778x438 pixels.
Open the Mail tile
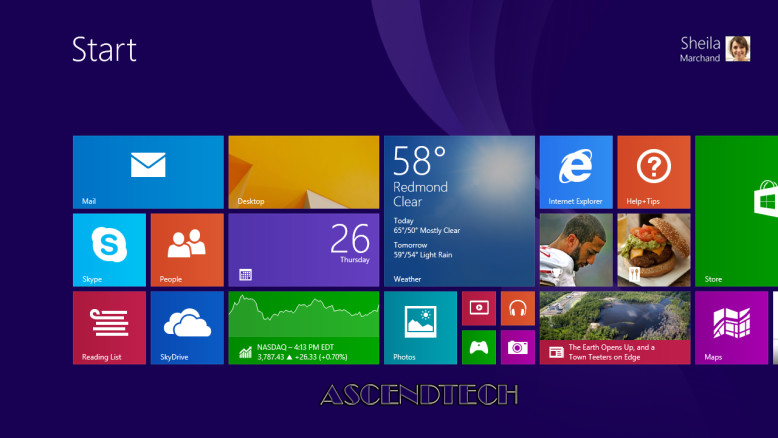point(148,172)
